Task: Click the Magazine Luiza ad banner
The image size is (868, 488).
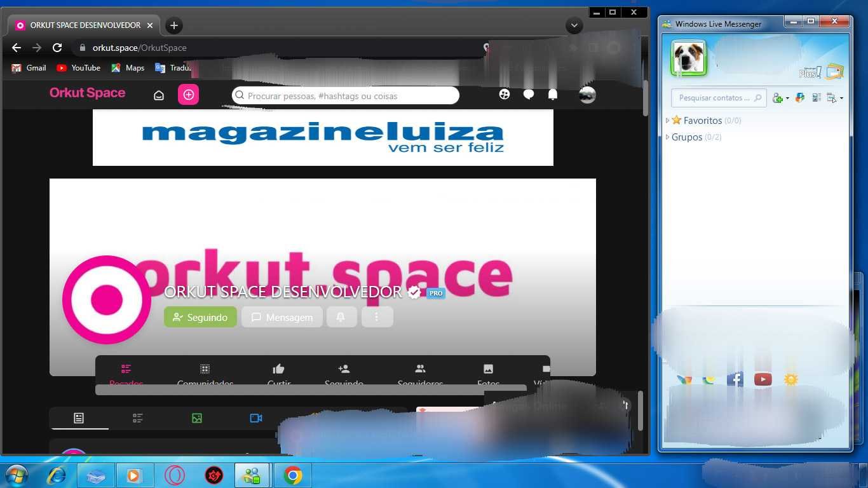Action: click(x=323, y=137)
